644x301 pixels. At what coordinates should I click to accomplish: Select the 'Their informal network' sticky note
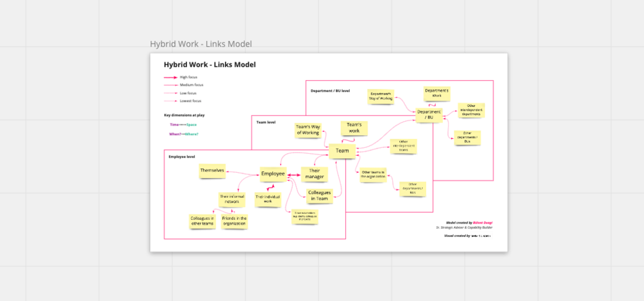232,199
